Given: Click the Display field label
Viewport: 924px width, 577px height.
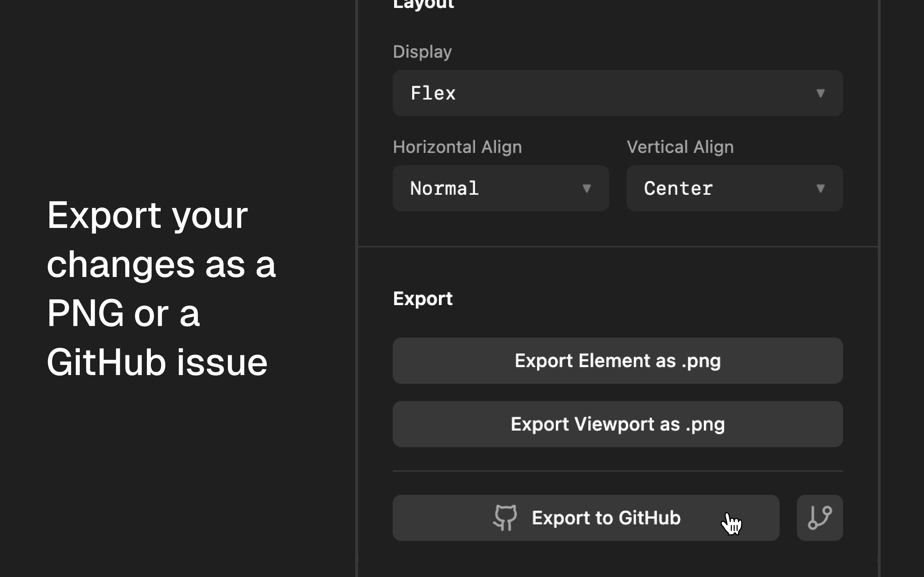Looking at the screenshot, I should pyautogui.click(x=422, y=52).
